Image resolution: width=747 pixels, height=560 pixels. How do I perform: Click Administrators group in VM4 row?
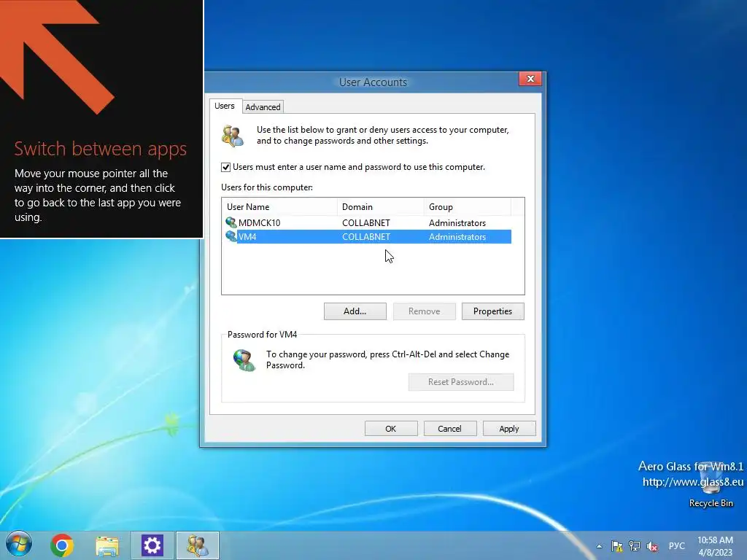point(457,237)
